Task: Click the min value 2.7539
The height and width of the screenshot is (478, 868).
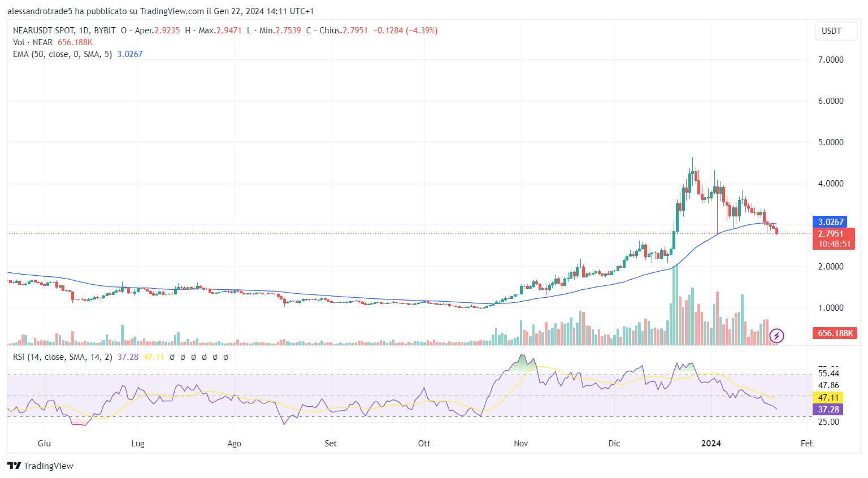Action: (x=288, y=31)
